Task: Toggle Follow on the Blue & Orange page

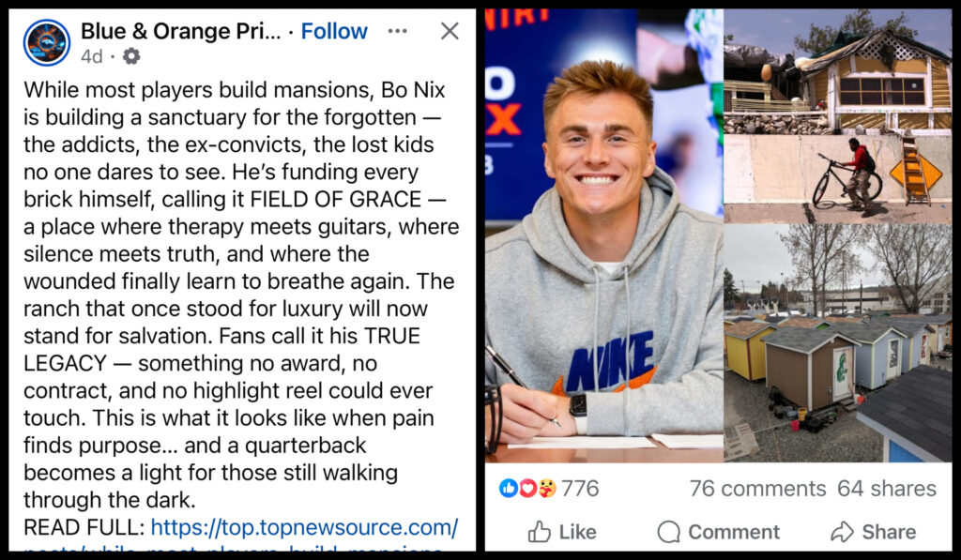Action: 334,31
